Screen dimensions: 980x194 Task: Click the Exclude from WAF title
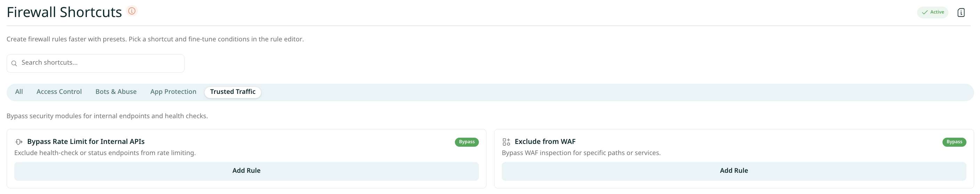point(545,142)
